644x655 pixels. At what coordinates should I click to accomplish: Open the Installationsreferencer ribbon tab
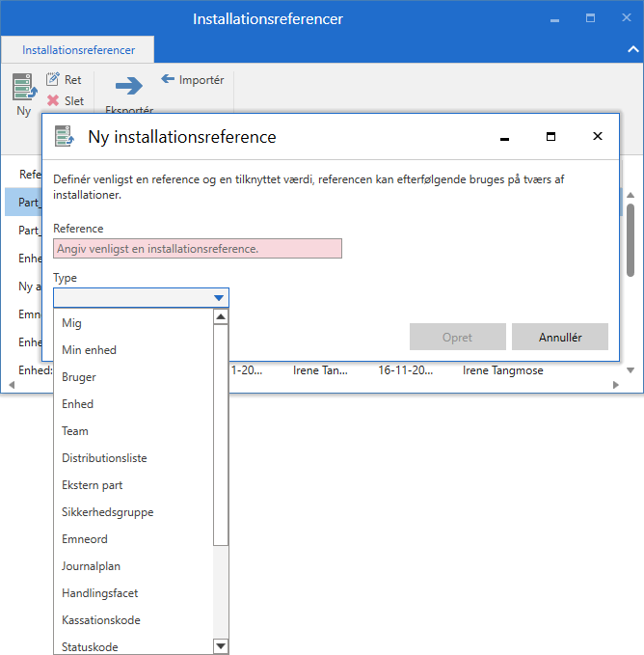pos(78,50)
